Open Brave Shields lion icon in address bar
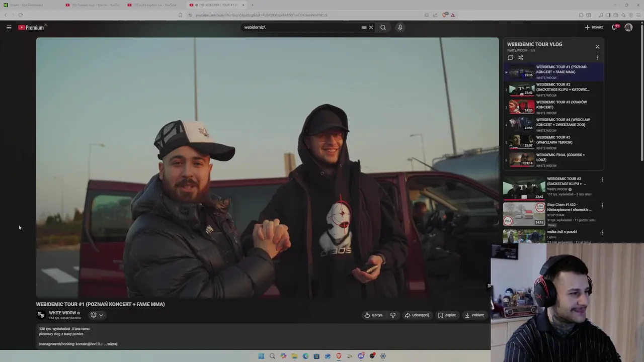Screen dimensions: 644x362 (x=445, y=15)
